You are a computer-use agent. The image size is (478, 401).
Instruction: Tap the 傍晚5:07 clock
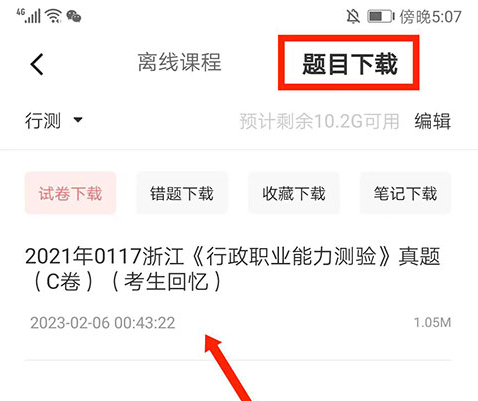tap(430, 17)
